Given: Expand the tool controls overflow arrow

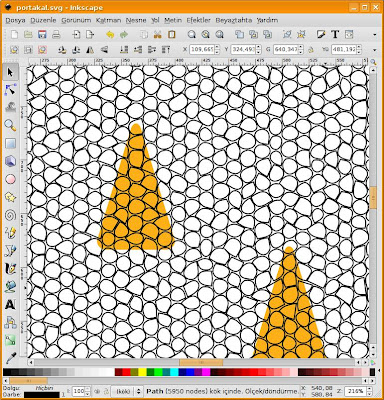Looking at the screenshot, I should pyautogui.click(x=375, y=50).
